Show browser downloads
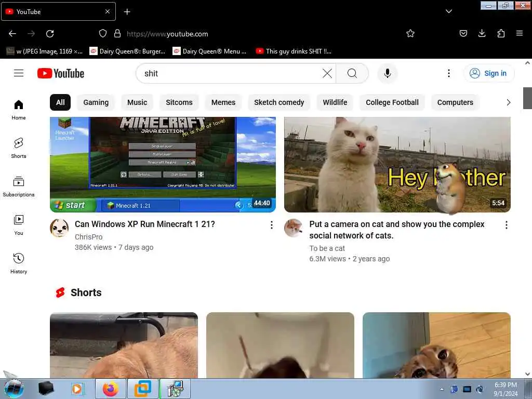532x399 pixels. [x=482, y=33]
